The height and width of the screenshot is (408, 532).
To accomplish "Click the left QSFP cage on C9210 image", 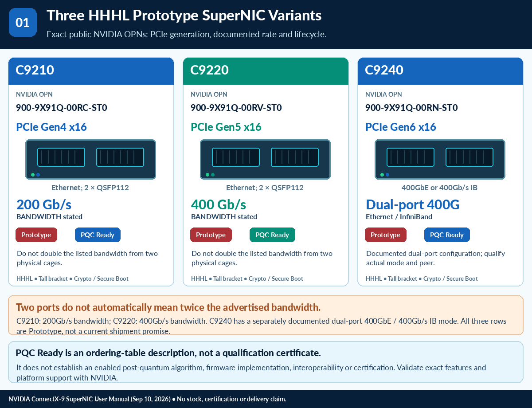I will (61, 157).
